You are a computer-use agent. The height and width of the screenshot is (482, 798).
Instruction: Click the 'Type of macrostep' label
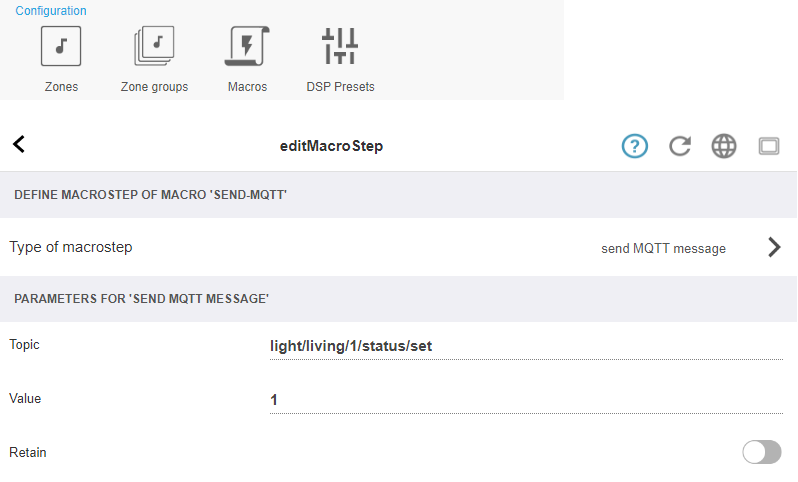click(x=71, y=247)
